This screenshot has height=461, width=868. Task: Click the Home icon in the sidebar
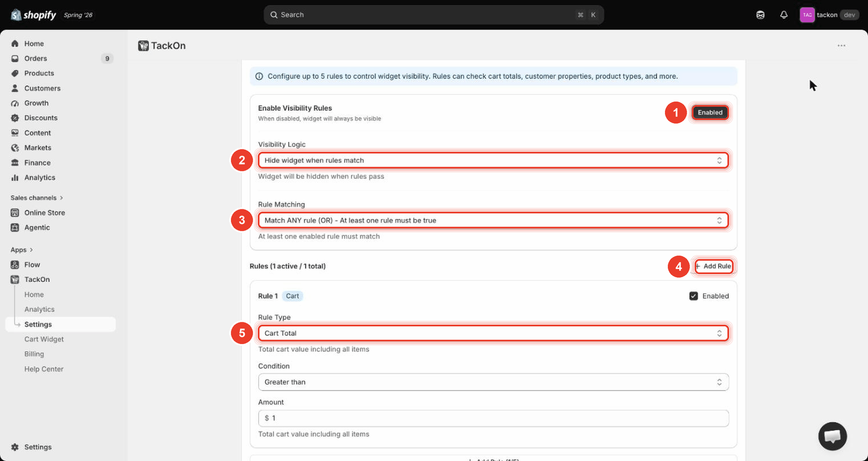(x=15, y=43)
